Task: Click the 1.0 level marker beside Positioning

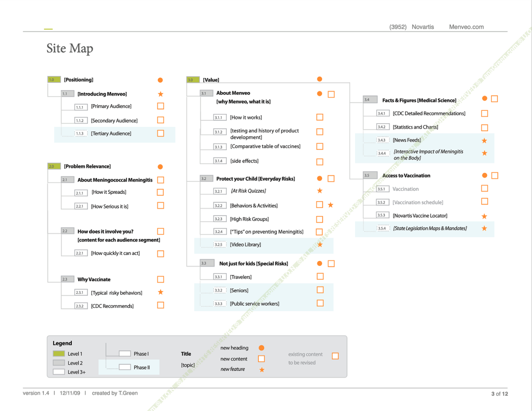Action: point(54,79)
